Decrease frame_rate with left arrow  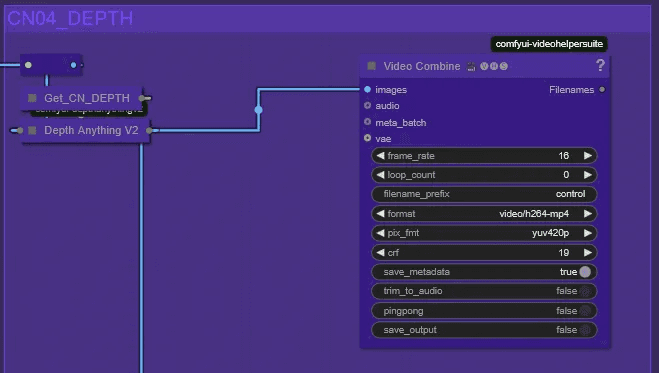point(380,156)
